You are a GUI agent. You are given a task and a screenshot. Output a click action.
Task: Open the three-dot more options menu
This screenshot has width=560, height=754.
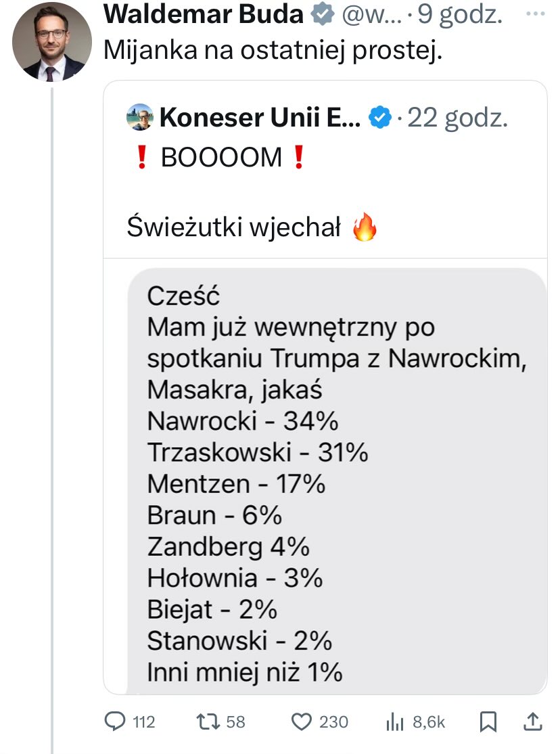536,14
